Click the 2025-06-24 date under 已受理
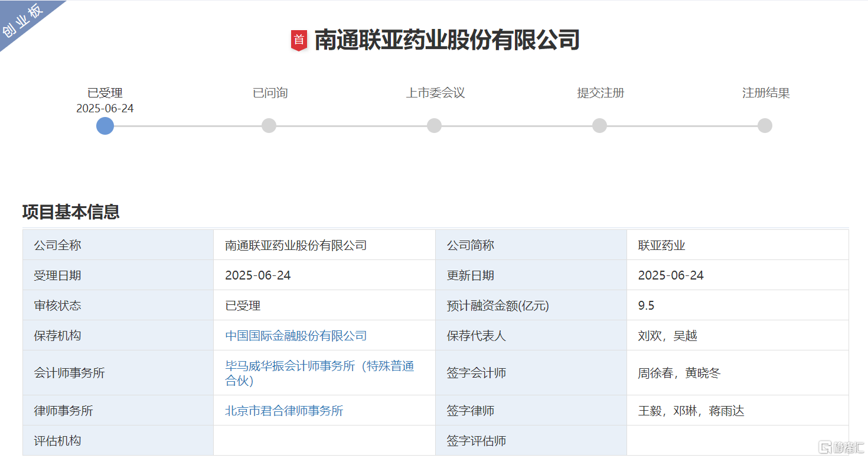The height and width of the screenshot is (458, 868). pyautogui.click(x=105, y=109)
